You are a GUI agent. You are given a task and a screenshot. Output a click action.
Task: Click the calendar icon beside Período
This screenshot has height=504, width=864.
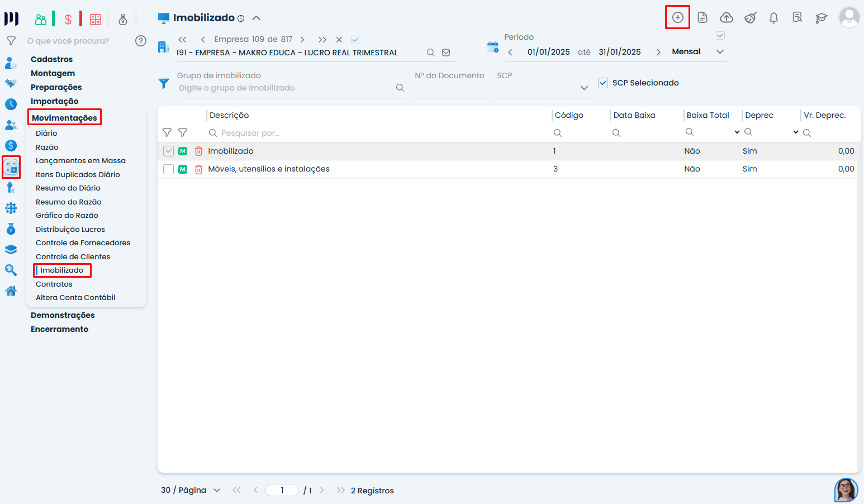click(x=492, y=47)
